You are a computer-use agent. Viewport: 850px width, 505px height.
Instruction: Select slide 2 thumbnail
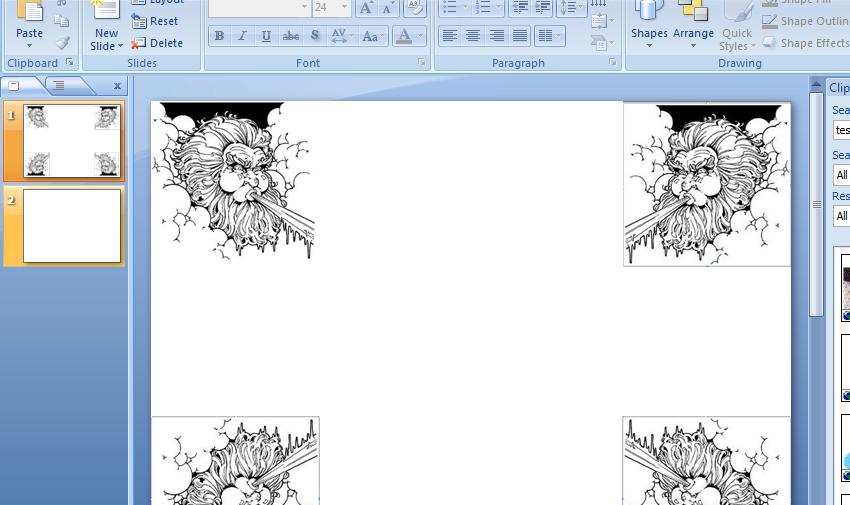[x=72, y=226]
